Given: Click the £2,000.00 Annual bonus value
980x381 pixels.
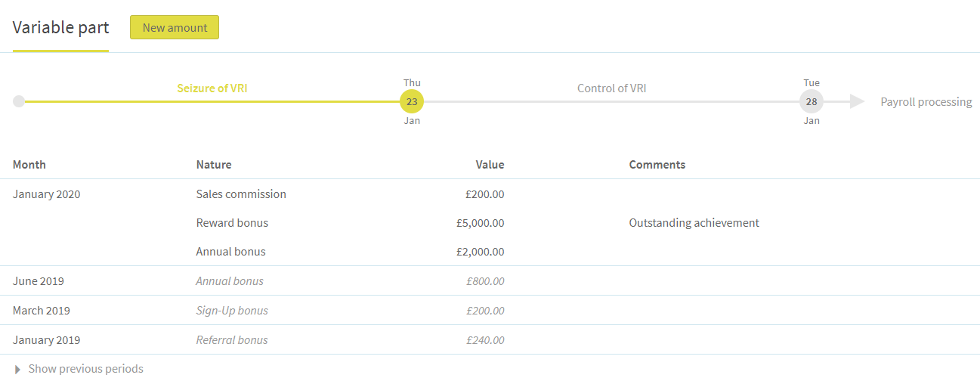Looking at the screenshot, I should click(x=481, y=252).
